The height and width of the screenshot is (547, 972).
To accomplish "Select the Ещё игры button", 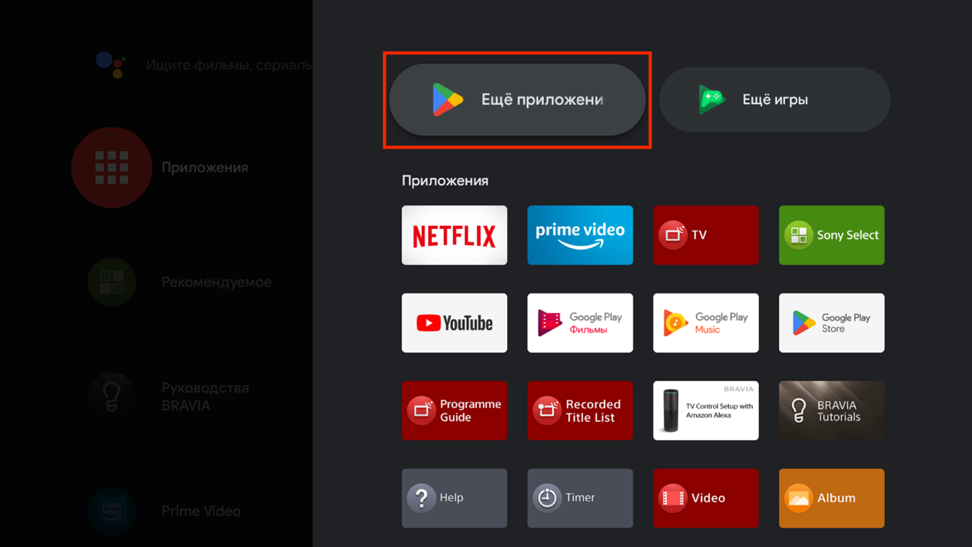I will [x=775, y=100].
